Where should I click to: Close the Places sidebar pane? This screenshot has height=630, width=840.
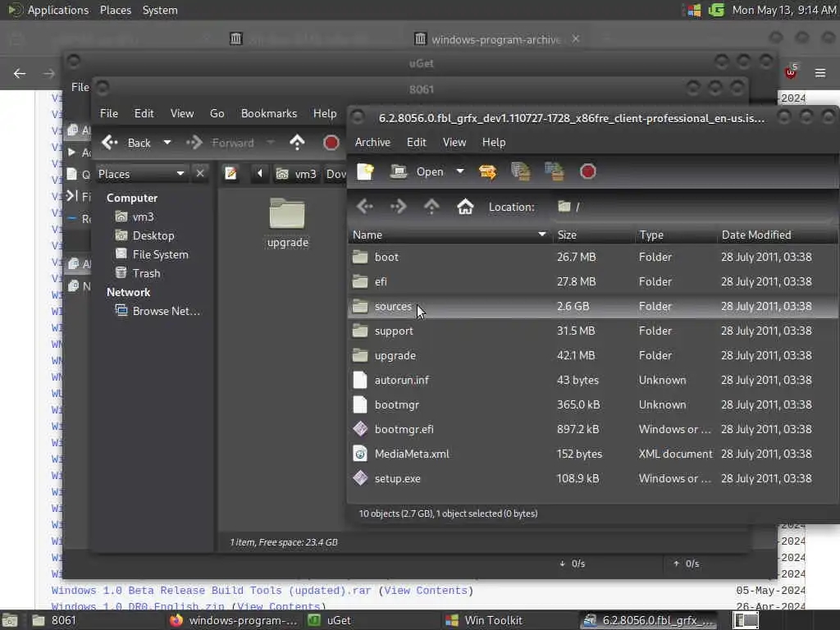(x=200, y=174)
